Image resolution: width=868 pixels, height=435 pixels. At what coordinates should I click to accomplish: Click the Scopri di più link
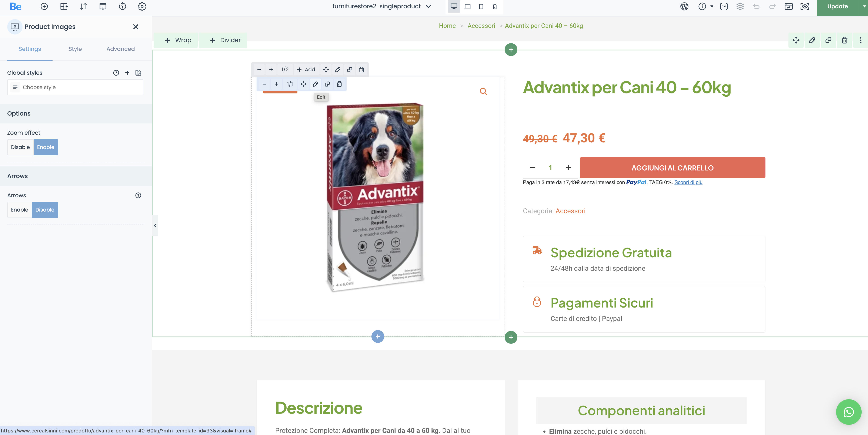pos(688,182)
